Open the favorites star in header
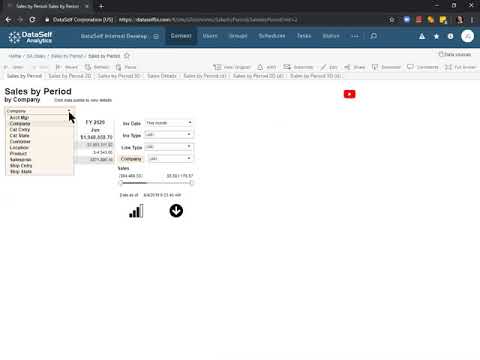 click(436, 36)
